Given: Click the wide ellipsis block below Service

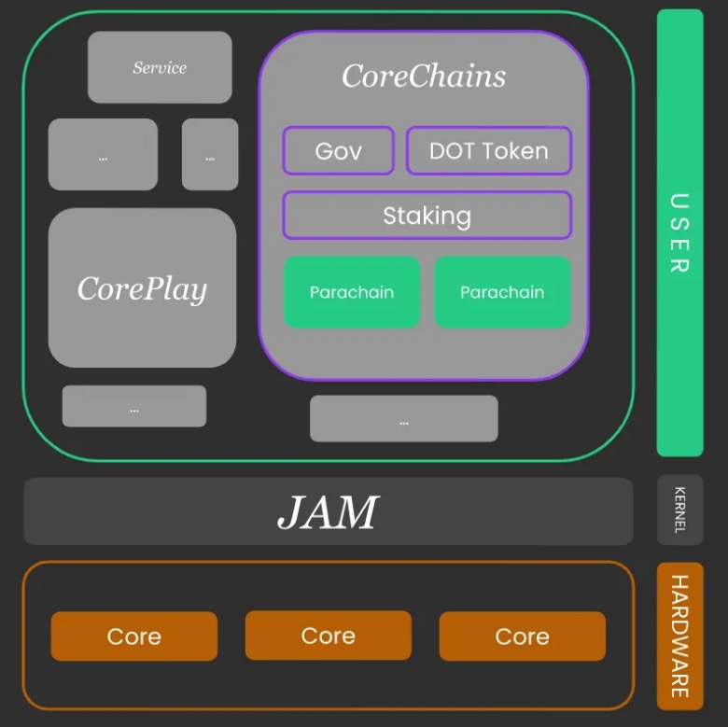Looking at the screenshot, I should [103, 154].
